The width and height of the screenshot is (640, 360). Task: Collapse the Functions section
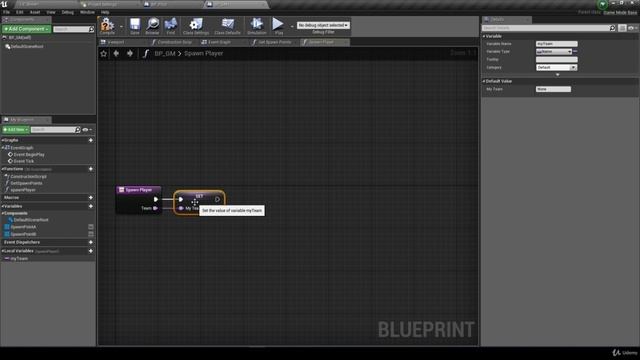3,169
